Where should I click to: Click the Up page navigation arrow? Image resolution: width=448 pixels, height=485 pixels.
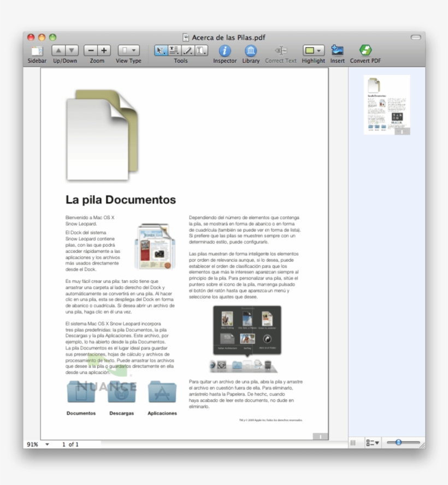coord(59,50)
